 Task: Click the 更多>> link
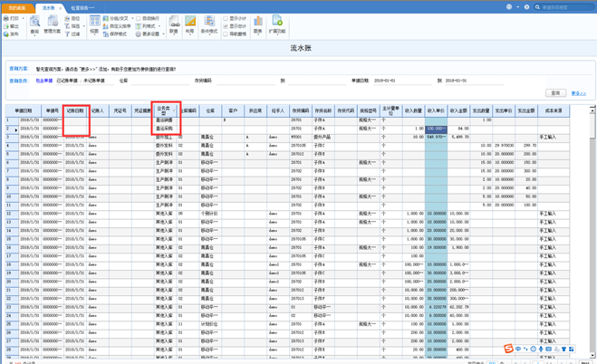(x=578, y=93)
